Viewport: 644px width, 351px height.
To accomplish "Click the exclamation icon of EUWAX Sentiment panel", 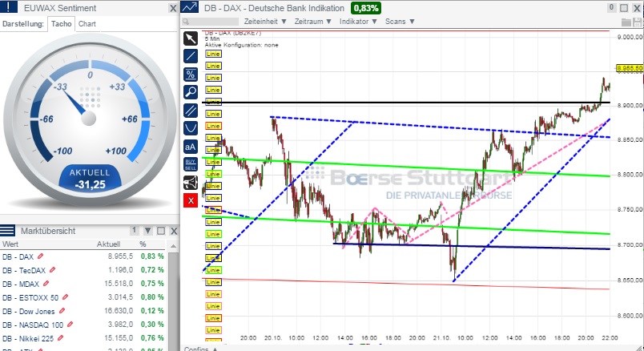I will tap(9, 7).
